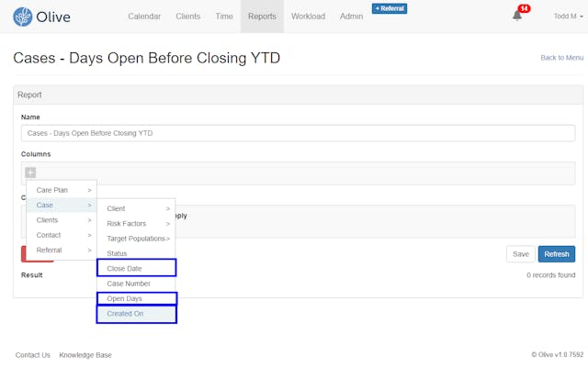
Task: Click the report Name input field
Action: pos(298,133)
